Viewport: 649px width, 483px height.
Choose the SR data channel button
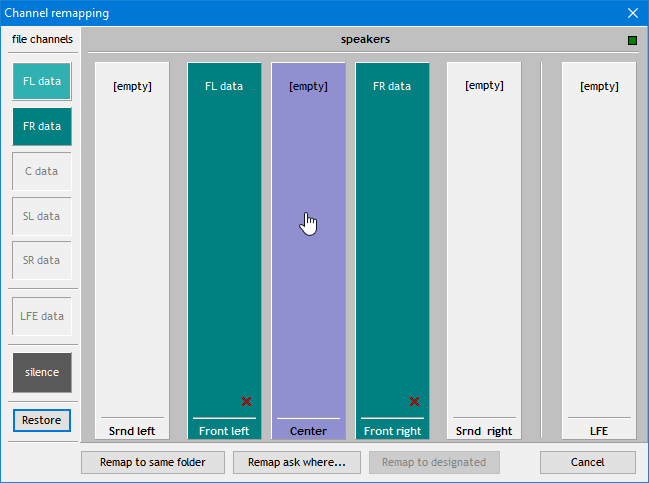coord(42,261)
